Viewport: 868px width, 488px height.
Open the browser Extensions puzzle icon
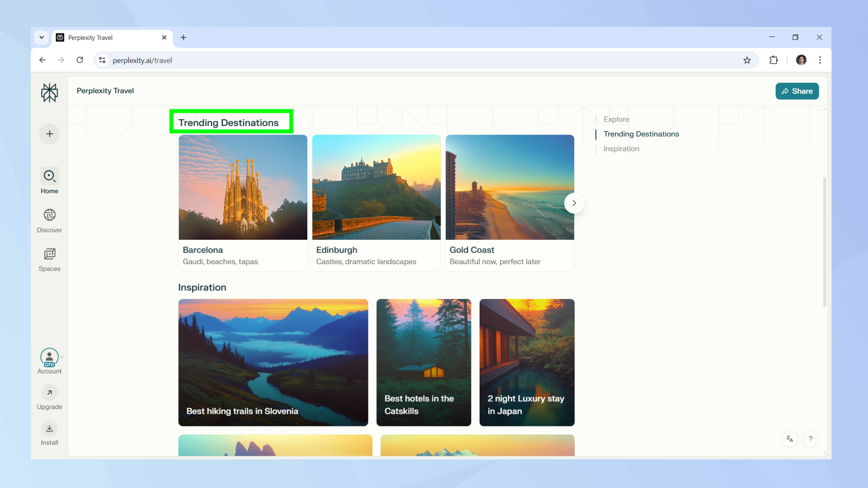(x=774, y=60)
